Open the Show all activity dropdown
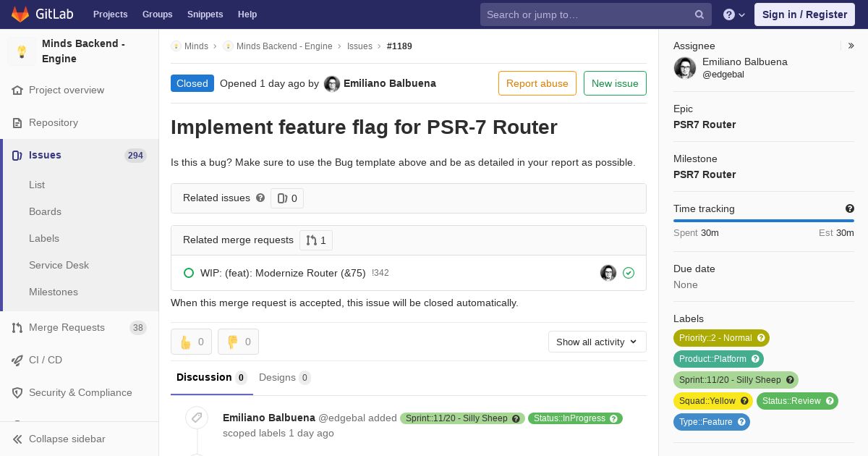Image resolution: width=868 pixels, height=456 pixels. (597, 342)
